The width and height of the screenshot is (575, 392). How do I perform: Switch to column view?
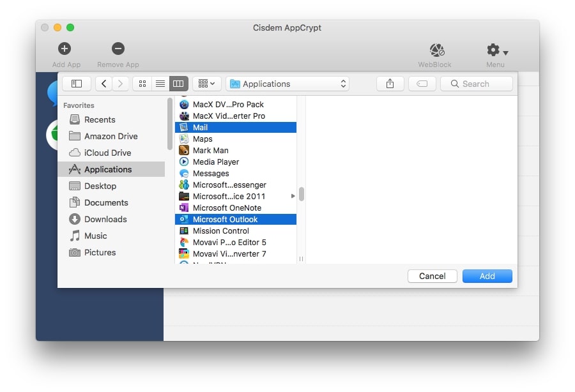tap(178, 84)
